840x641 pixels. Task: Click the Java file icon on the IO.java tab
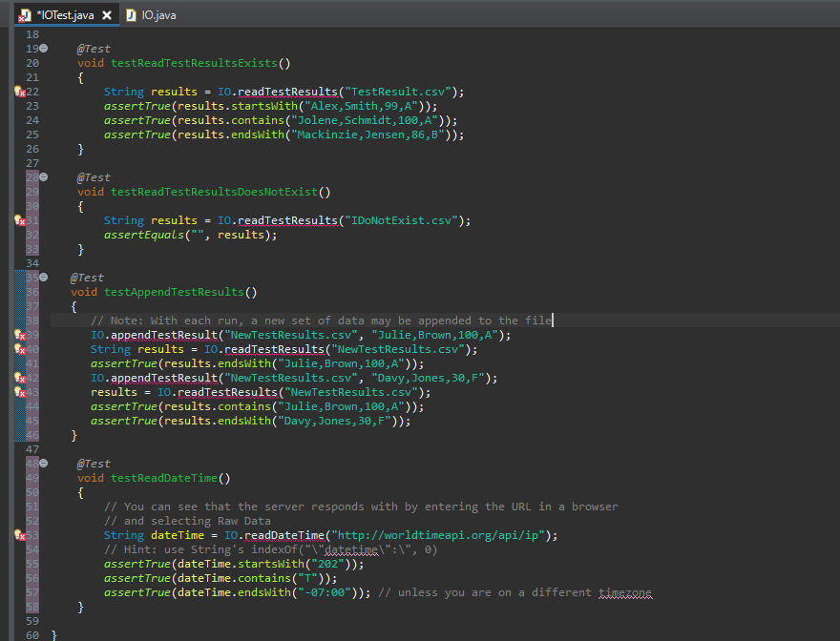[x=131, y=15]
